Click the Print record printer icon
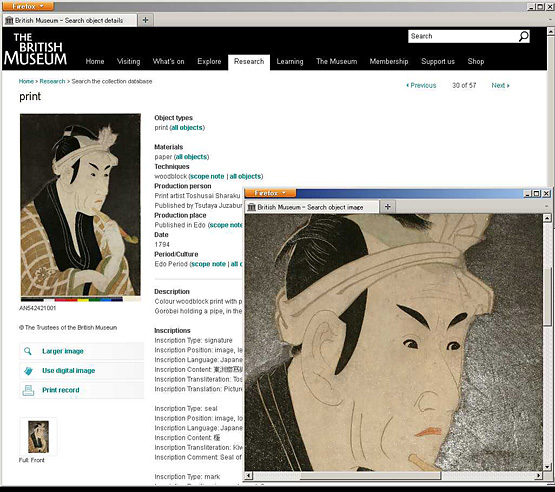The image size is (555, 492). point(28,390)
